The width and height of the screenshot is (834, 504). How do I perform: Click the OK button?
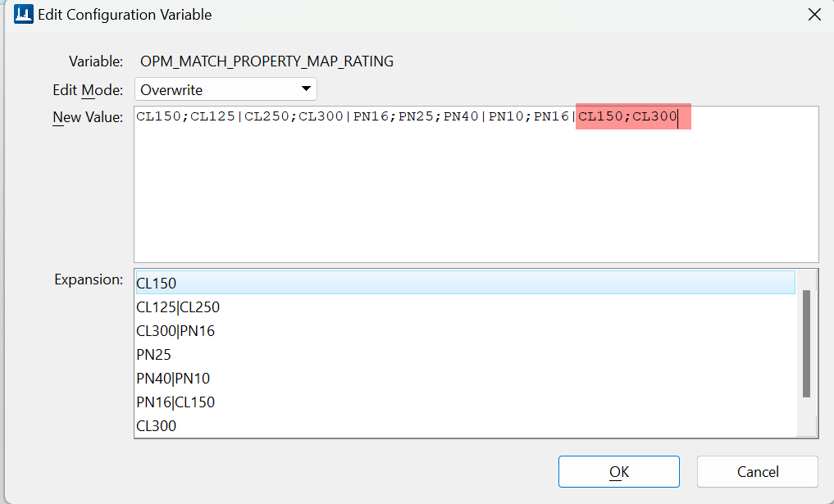click(x=618, y=471)
